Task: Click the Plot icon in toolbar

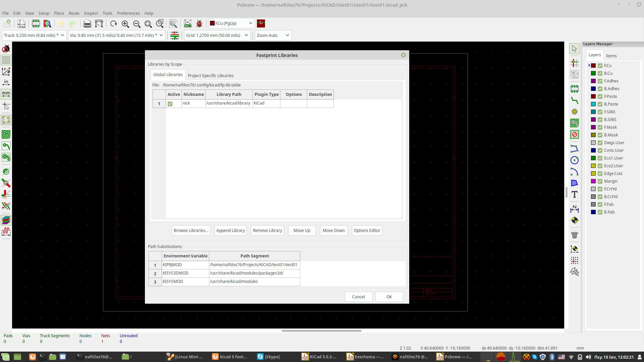Action: 99,23
